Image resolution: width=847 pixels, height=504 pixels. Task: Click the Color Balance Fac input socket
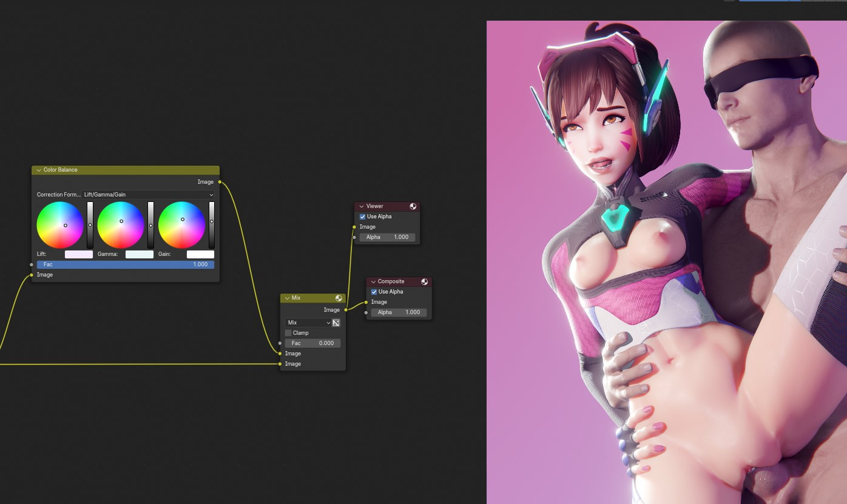[32, 264]
